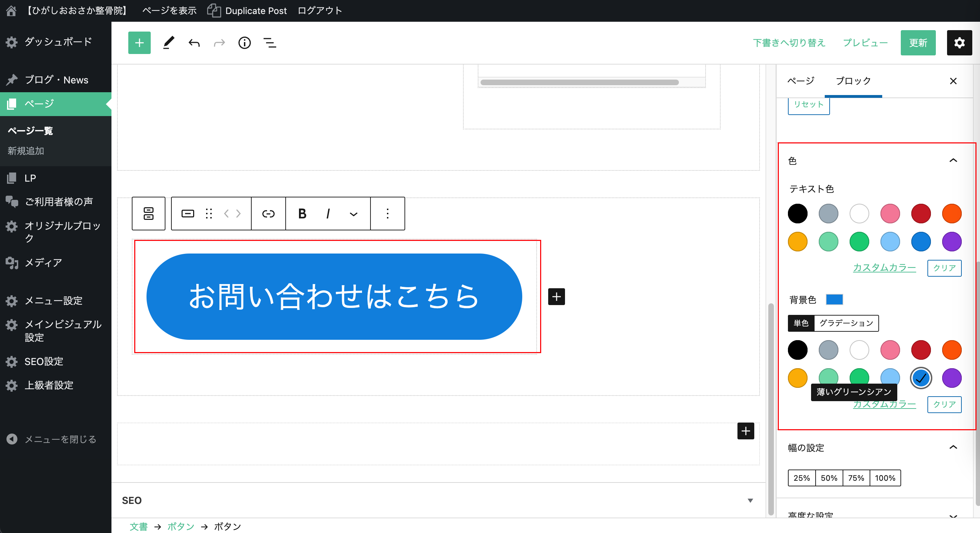Image resolution: width=980 pixels, height=533 pixels.
Task: Click the link icon in block toolbar
Action: tap(268, 214)
